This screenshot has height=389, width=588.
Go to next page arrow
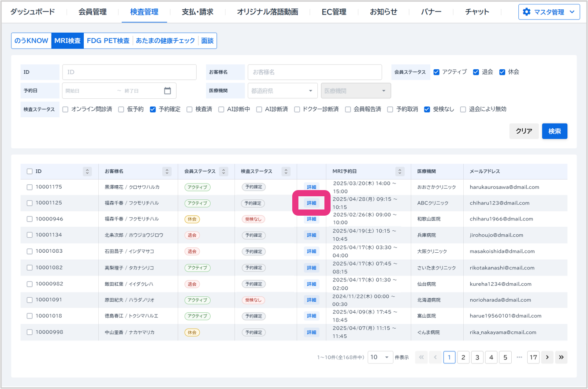pyautogui.click(x=547, y=357)
